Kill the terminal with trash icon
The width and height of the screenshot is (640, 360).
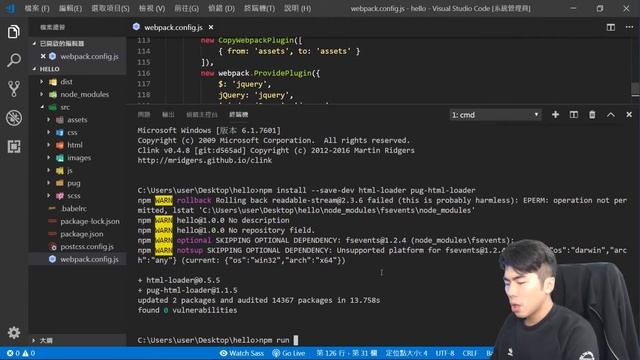coord(592,115)
